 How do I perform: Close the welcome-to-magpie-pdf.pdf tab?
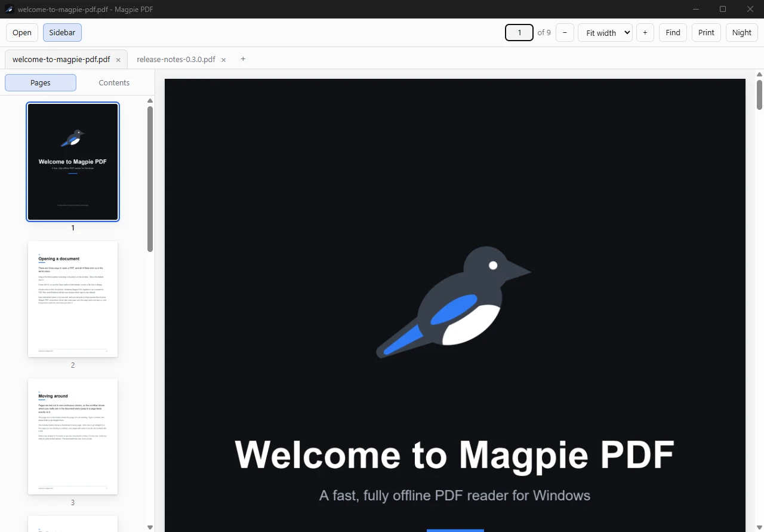[x=118, y=60]
